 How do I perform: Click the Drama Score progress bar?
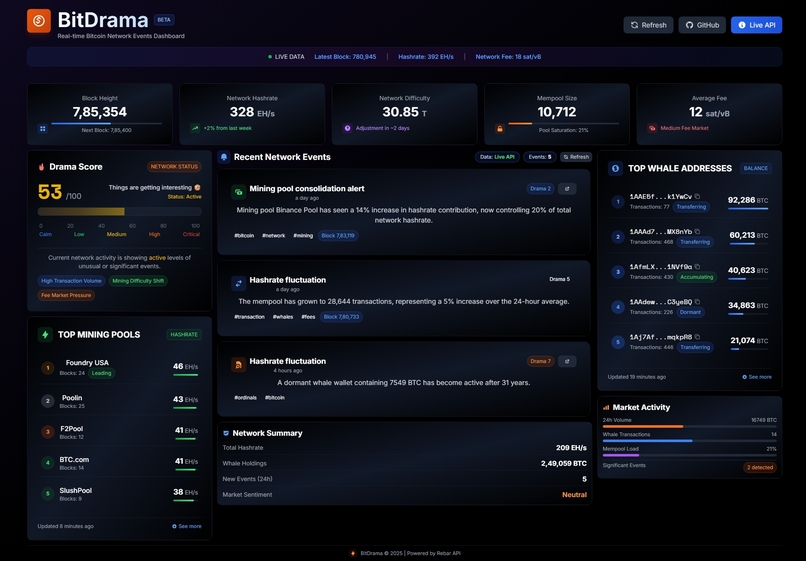click(x=120, y=211)
